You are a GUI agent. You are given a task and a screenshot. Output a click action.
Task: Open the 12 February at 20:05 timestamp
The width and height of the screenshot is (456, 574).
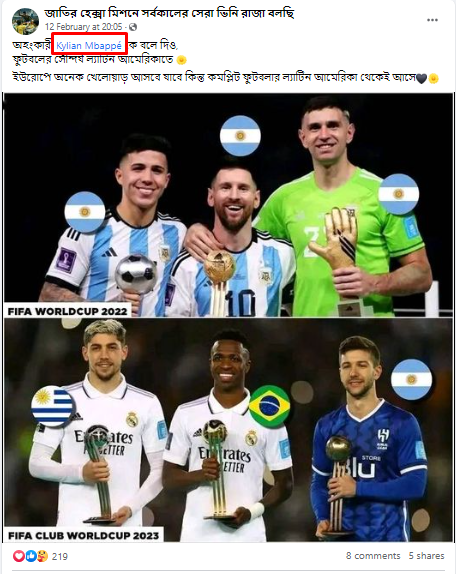tap(83, 27)
